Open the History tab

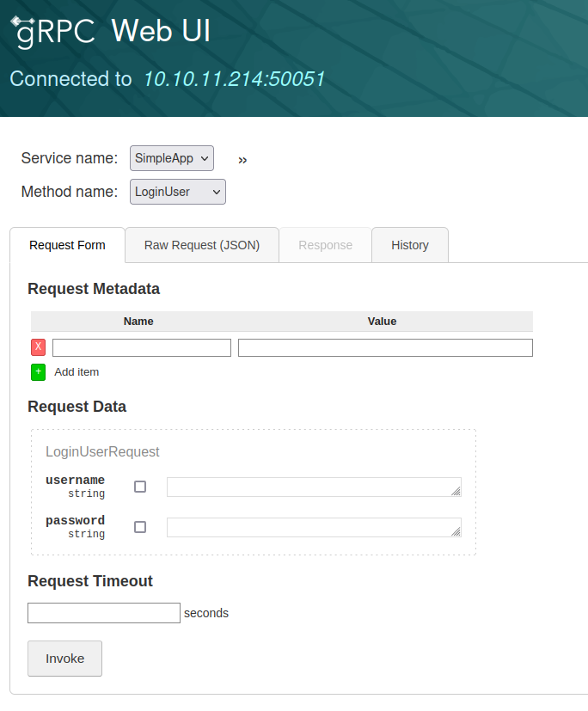(410, 245)
